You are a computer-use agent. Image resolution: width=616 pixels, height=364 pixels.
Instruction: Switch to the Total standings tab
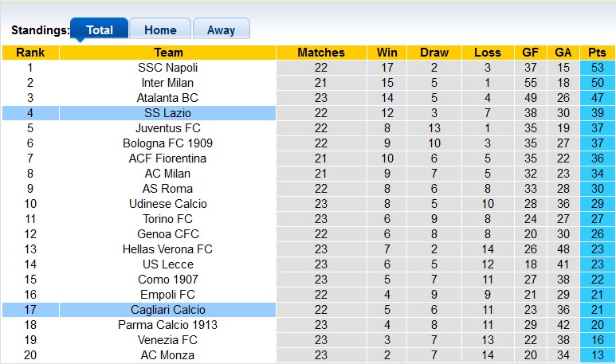tap(100, 30)
